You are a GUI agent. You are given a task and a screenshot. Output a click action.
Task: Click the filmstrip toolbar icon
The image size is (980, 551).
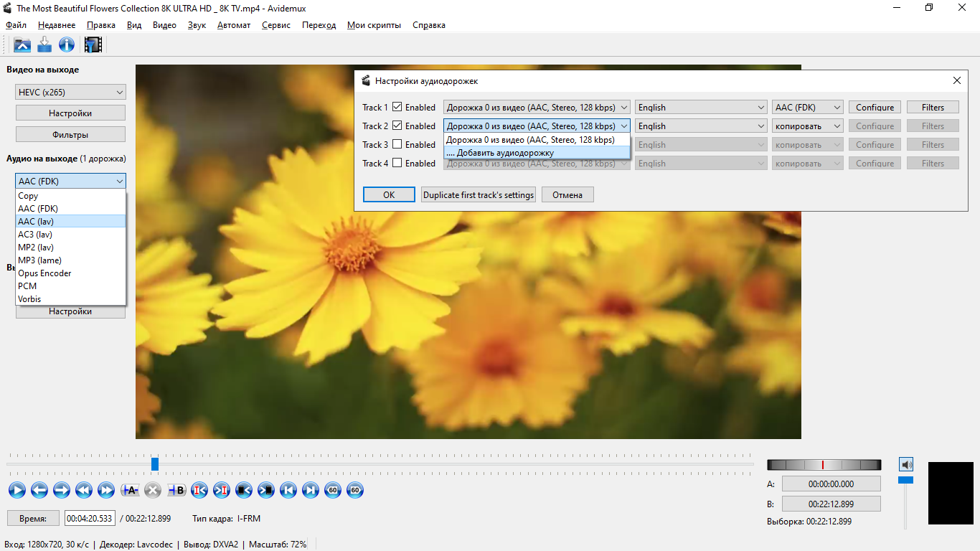tap(93, 45)
